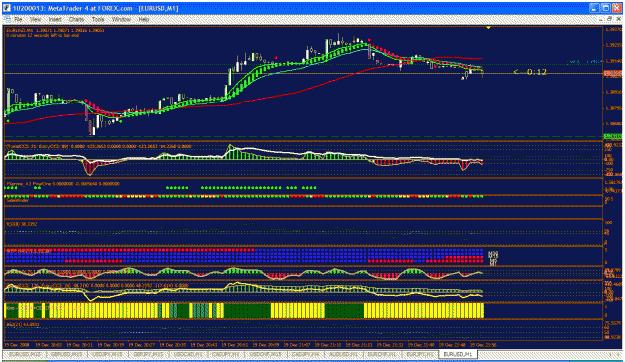Switch to the USDCAD,H1 chart tab
Image resolution: width=625 pixels, height=362 pixels.
click(x=187, y=354)
